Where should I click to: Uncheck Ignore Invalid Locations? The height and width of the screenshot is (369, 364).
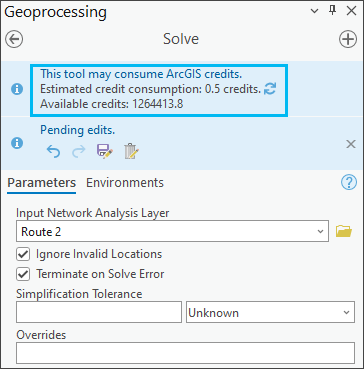click(23, 254)
